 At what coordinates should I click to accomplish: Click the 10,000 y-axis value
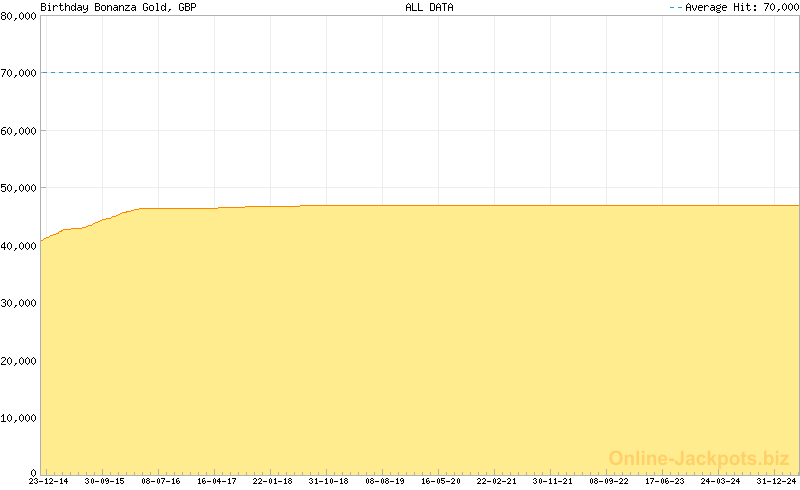[x=18, y=418]
